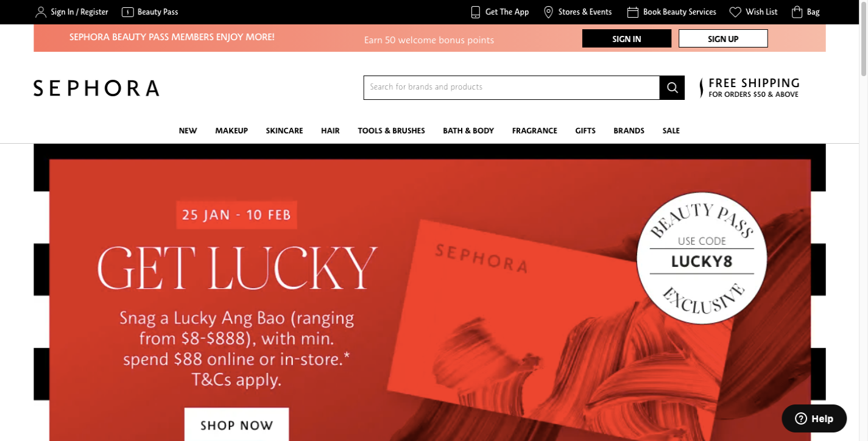Click the SHOP NOW banner button
Screen dimensions: 868x441
(x=237, y=425)
